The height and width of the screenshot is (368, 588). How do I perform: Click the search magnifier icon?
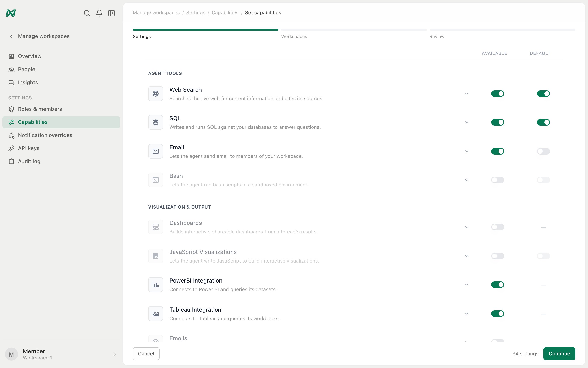87,13
